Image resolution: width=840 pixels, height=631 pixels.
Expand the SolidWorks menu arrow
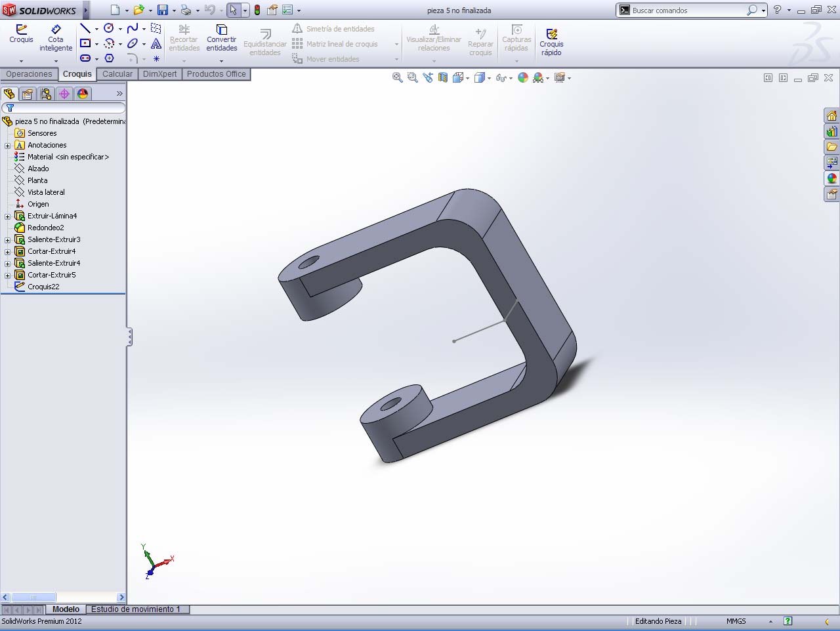86,10
